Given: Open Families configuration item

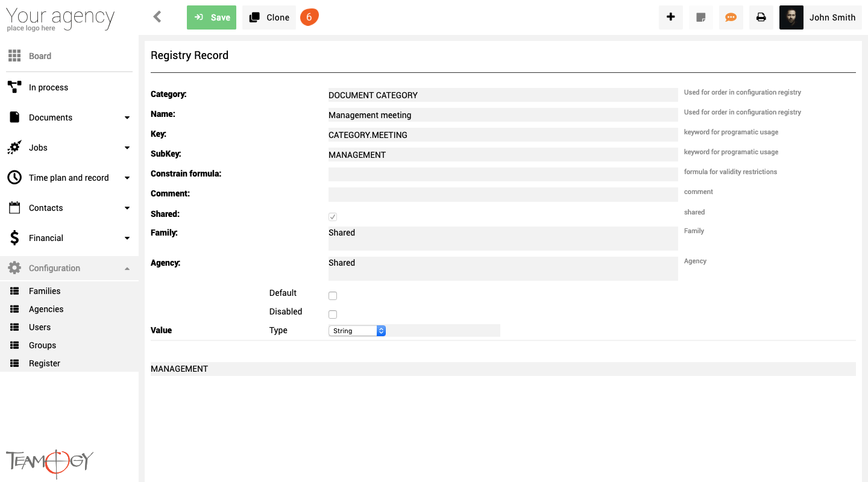Looking at the screenshot, I should coord(45,291).
